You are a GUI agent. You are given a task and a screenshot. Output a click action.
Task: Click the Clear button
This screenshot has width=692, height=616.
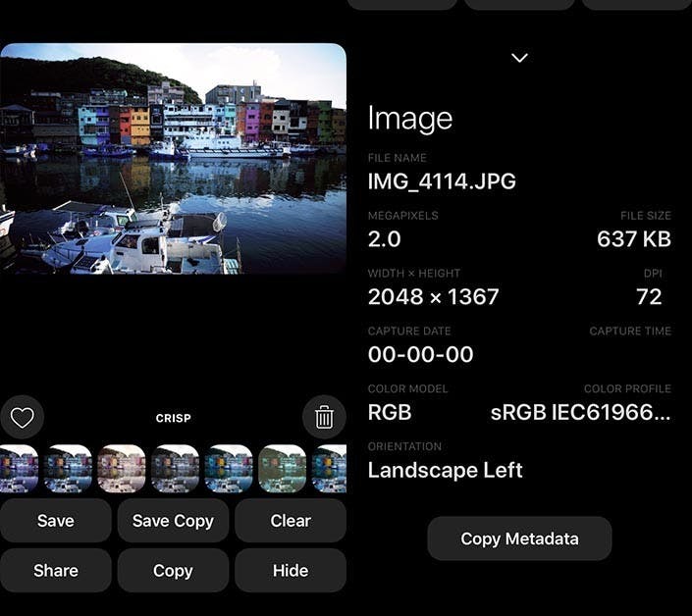(x=291, y=521)
